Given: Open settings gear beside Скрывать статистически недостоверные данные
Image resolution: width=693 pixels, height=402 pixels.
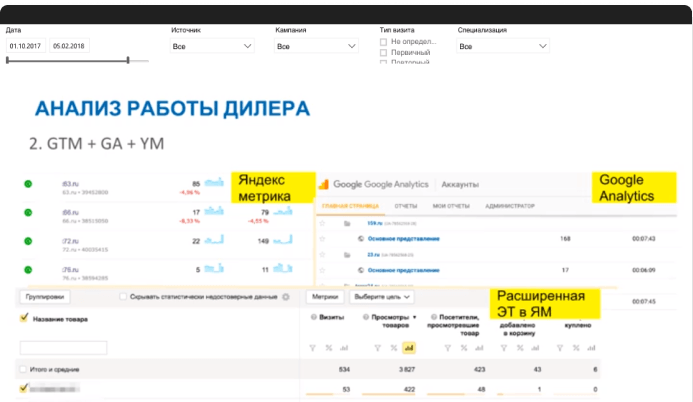Looking at the screenshot, I should tap(286, 297).
